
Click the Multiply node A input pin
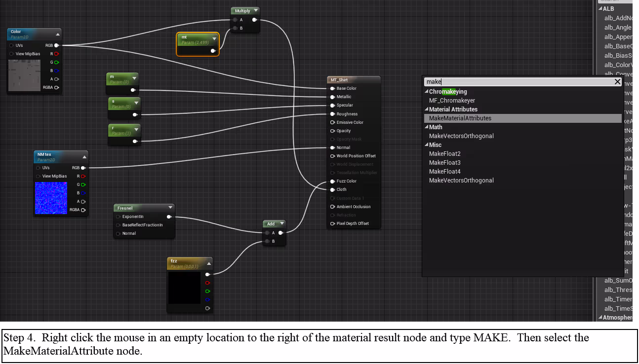tap(235, 20)
